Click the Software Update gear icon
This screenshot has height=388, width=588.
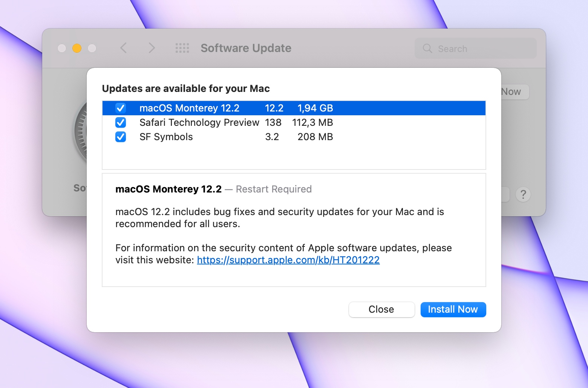pos(80,132)
